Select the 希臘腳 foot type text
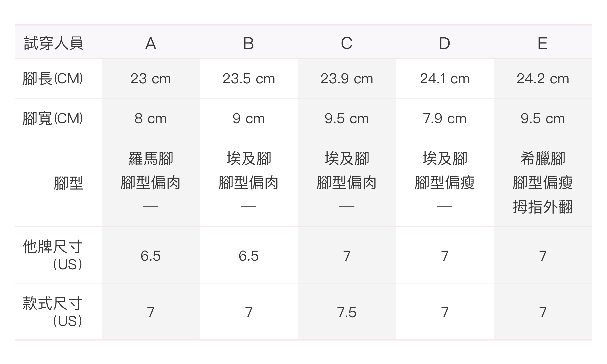Image resolution: width=607 pixels, height=364 pixels. pos(543,159)
